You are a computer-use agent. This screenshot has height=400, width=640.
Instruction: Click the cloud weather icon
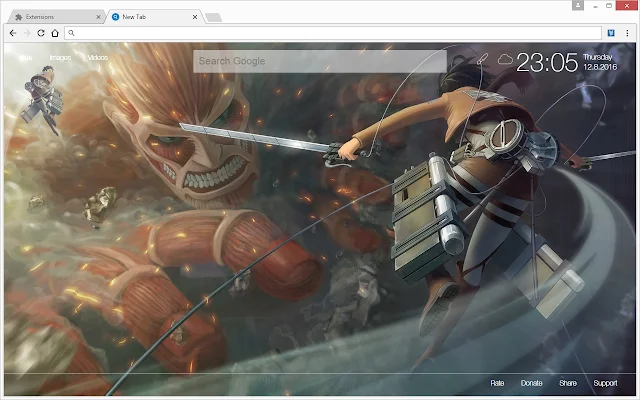click(505, 60)
